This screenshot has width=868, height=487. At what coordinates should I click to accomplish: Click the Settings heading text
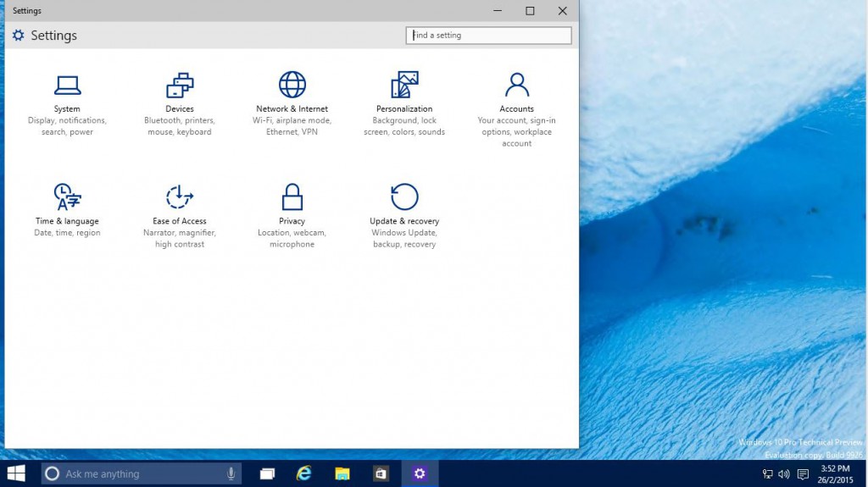pyautogui.click(x=53, y=36)
